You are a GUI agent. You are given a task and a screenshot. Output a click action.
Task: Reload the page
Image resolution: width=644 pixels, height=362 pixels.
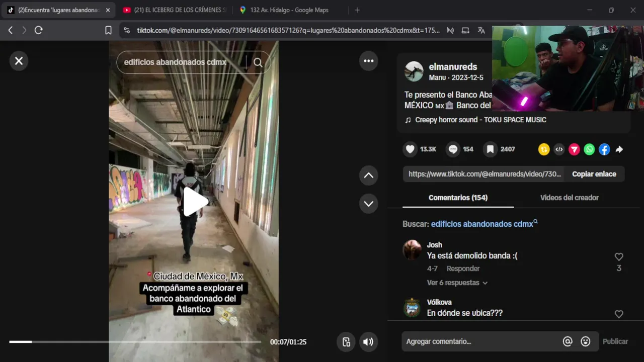pyautogui.click(x=38, y=30)
